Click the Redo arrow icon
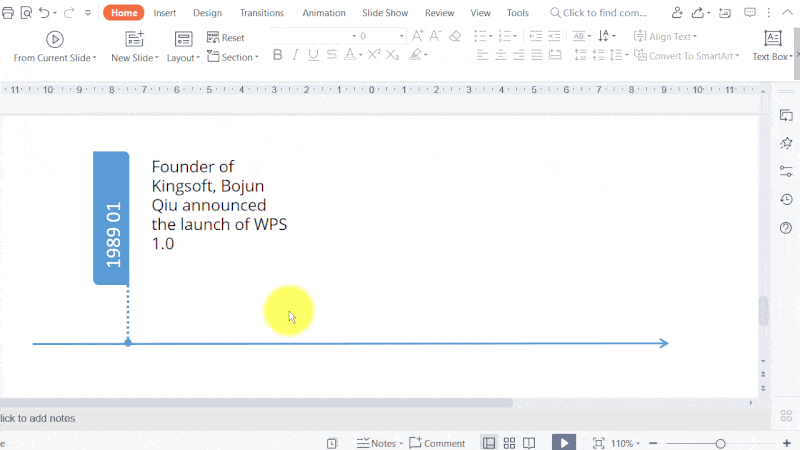 69,12
